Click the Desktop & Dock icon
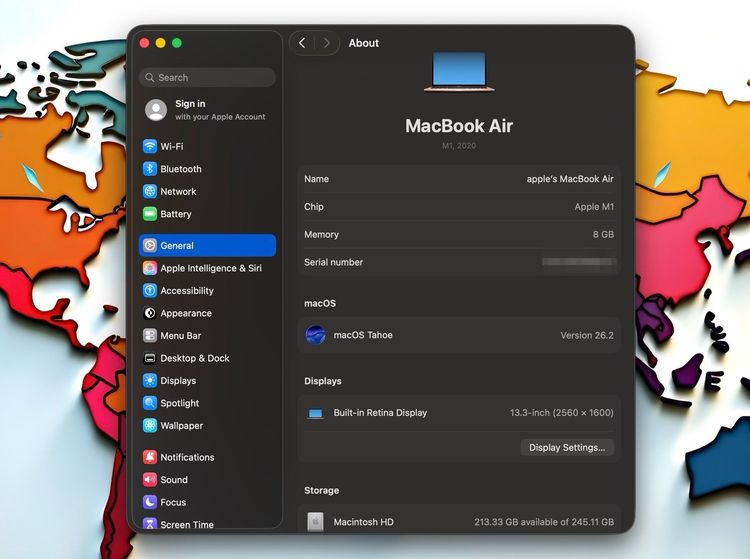The image size is (750, 559). click(150, 358)
